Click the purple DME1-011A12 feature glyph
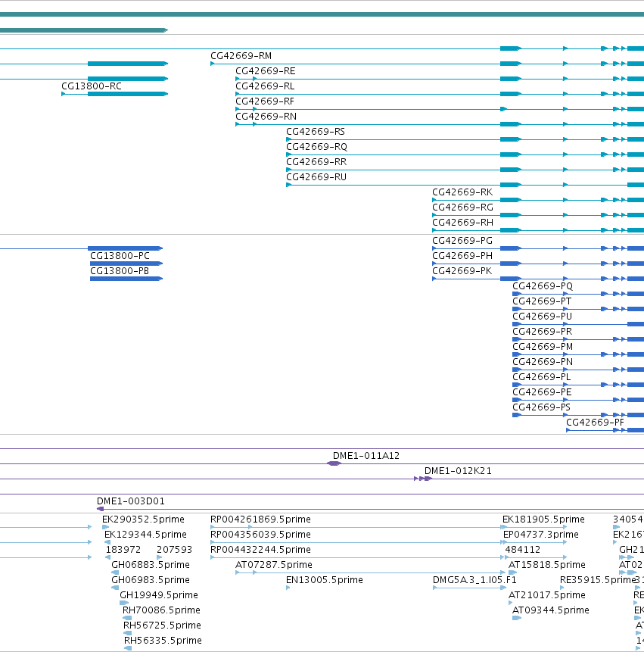The width and height of the screenshot is (644, 652). 334,463
